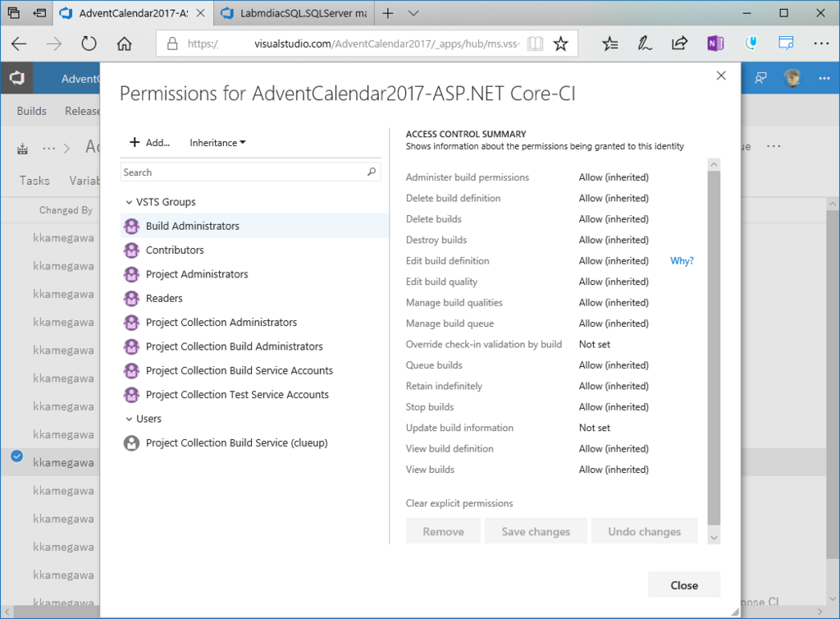
Task: Click the Visual Studio Team Services logo
Action: pos(16,78)
